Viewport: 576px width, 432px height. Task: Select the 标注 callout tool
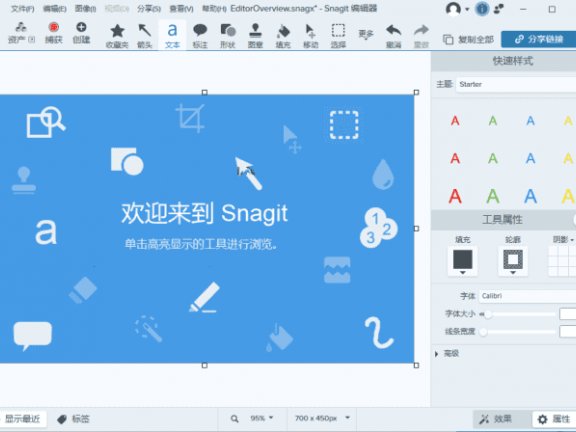click(200, 36)
